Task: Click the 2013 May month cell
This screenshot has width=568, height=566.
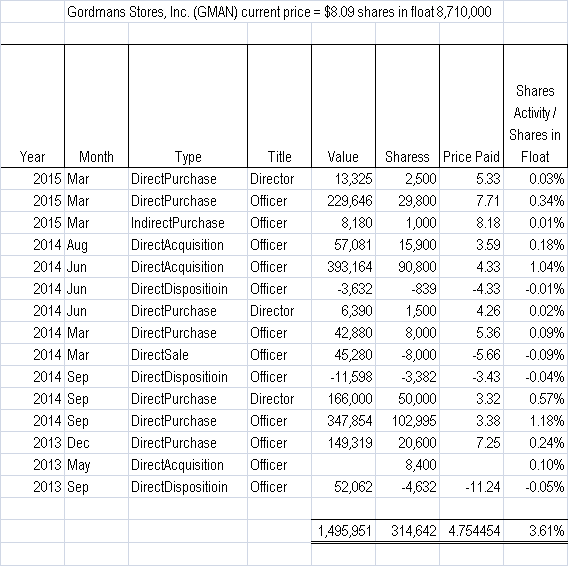Action: tap(96, 465)
